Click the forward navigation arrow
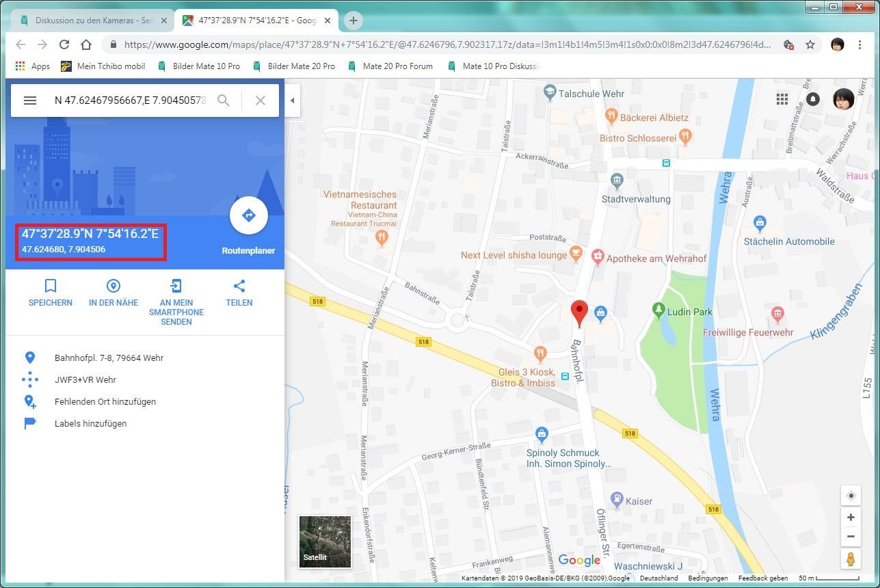Screen dimensions: 880x588 pos(42,44)
